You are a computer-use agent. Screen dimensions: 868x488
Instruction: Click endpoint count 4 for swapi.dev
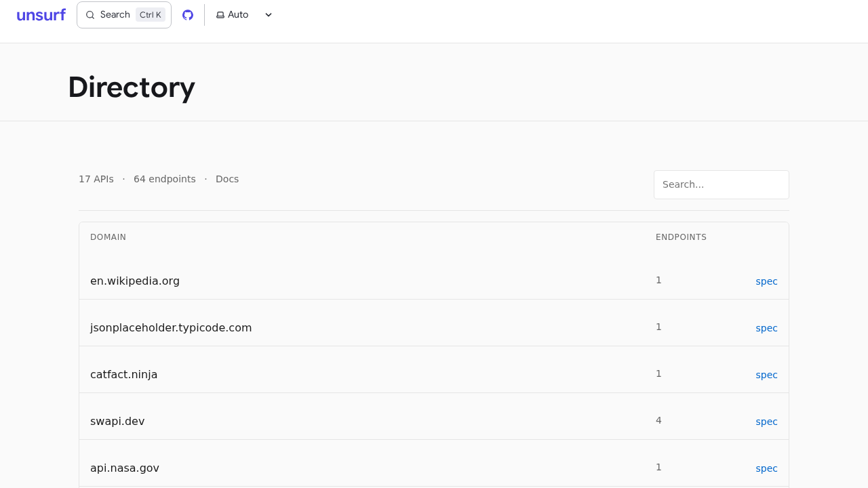pos(658,420)
